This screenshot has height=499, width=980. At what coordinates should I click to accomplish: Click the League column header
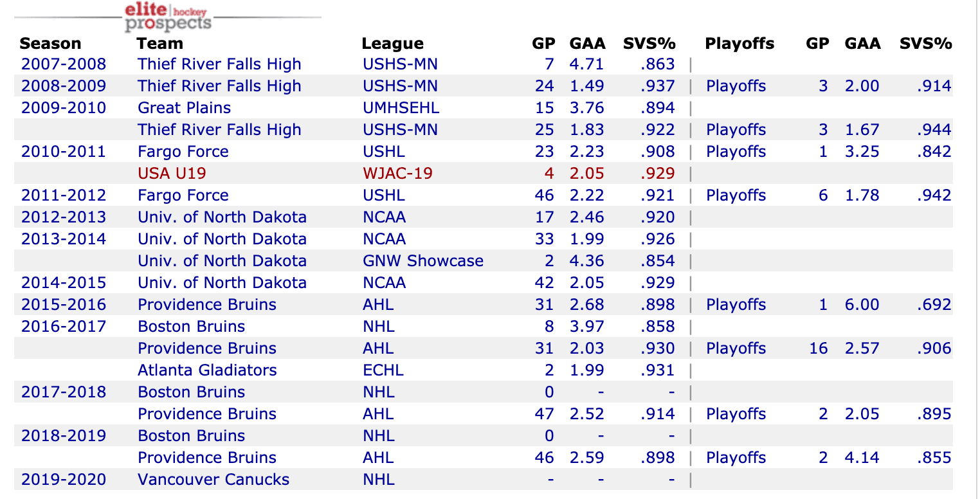(392, 44)
